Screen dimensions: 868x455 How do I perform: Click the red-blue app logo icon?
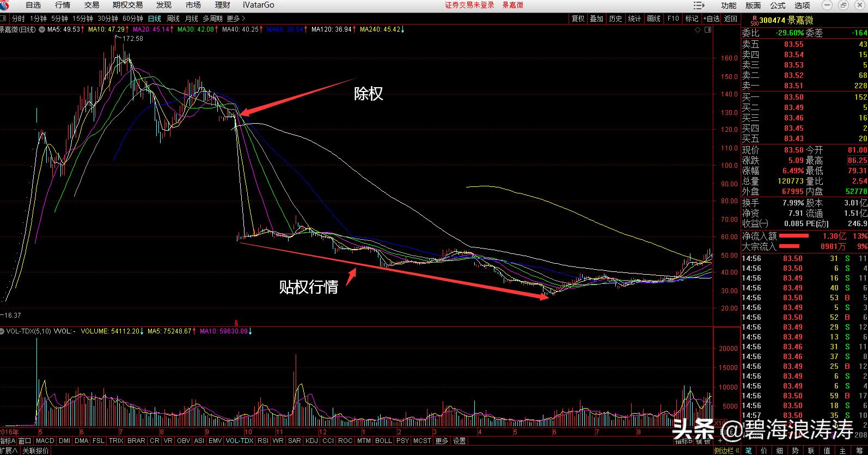coord(5,5)
